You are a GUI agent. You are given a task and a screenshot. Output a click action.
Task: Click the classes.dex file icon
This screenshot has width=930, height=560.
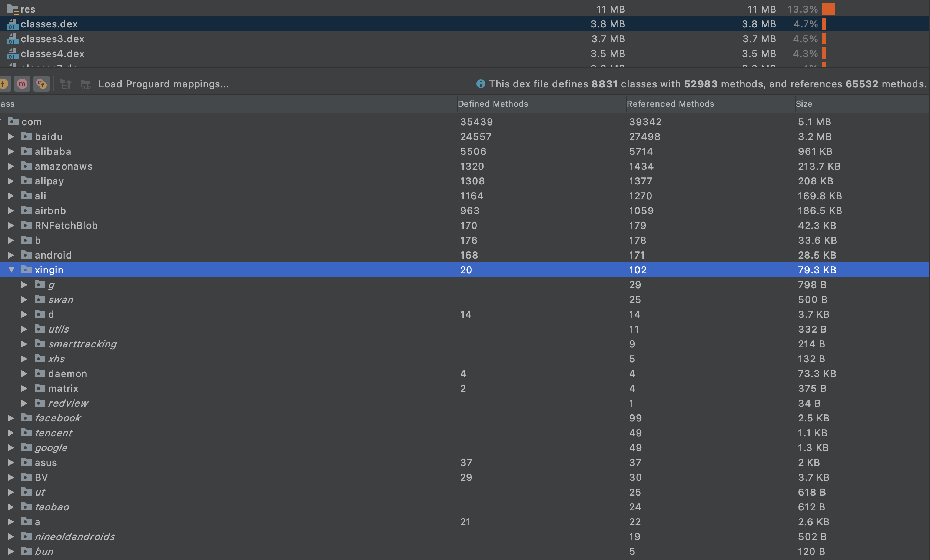pos(13,24)
